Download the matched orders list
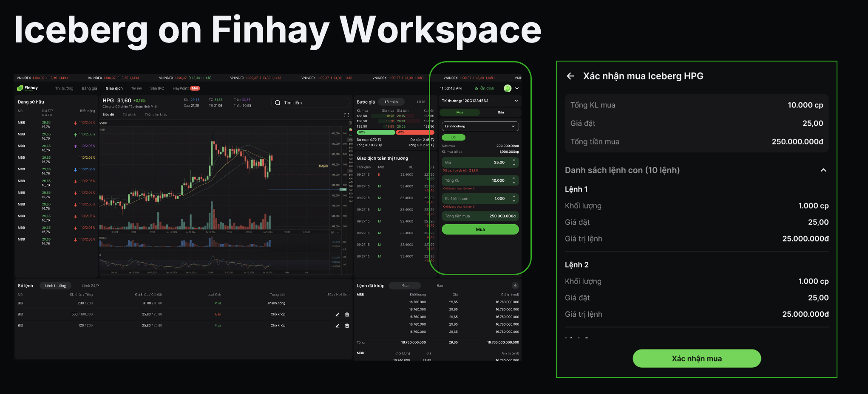The image size is (868, 394). click(515, 286)
